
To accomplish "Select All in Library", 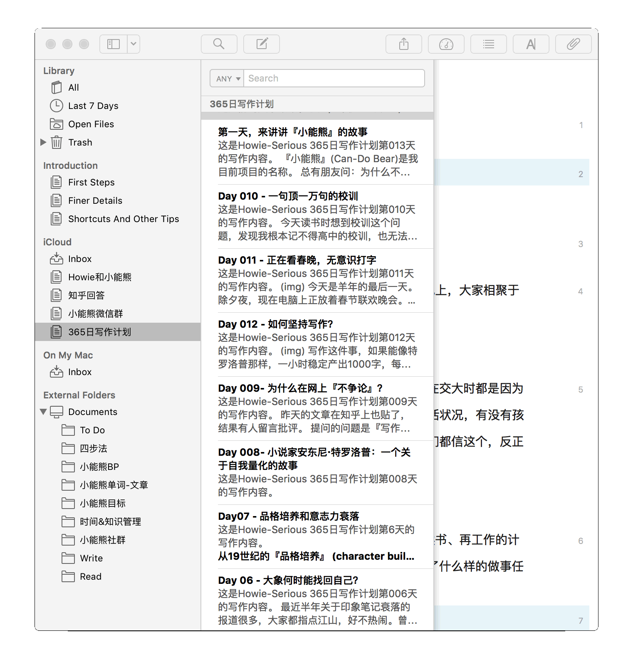I will pyautogui.click(x=118, y=87).
